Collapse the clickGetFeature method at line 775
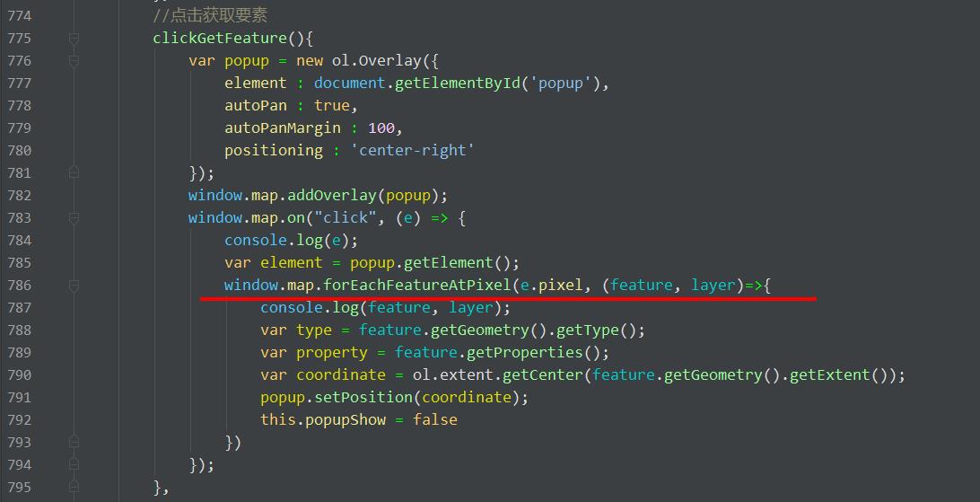This screenshot has width=980, height=502. 74,39
